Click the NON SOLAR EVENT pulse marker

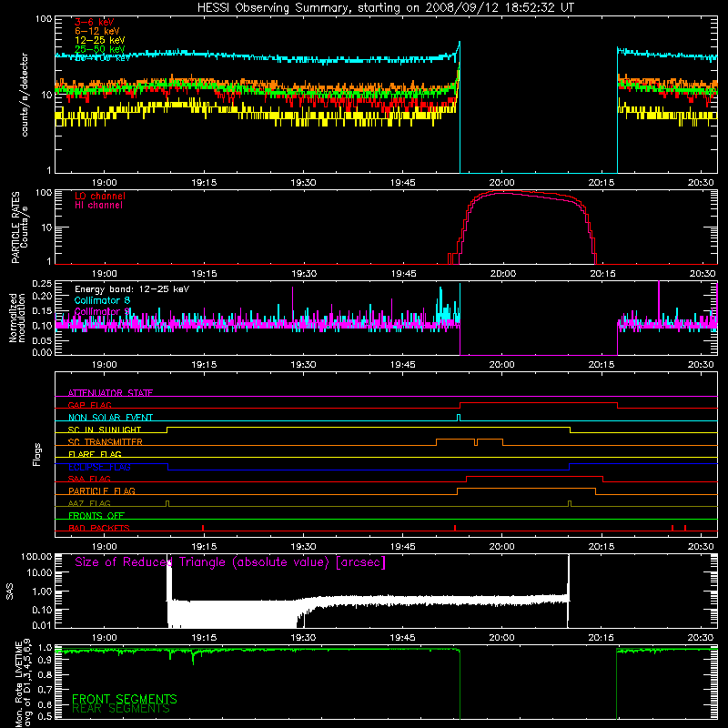coord(459,418)
